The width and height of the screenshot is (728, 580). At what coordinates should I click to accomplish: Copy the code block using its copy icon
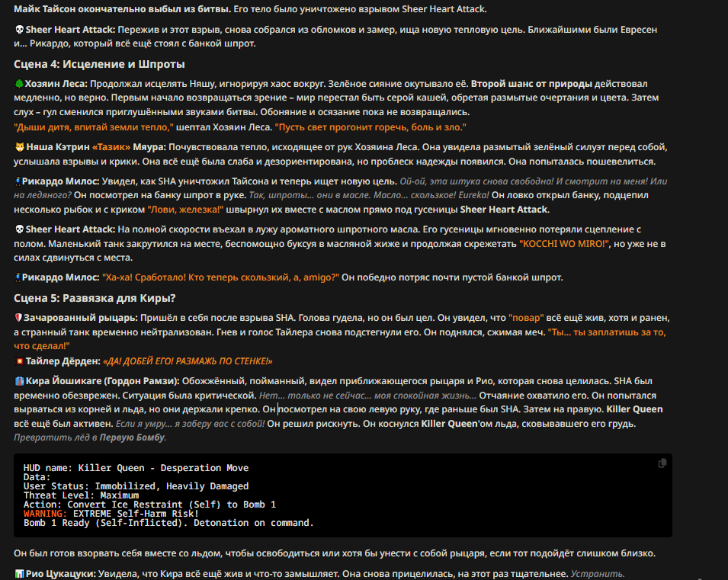[x=662, y=463]
